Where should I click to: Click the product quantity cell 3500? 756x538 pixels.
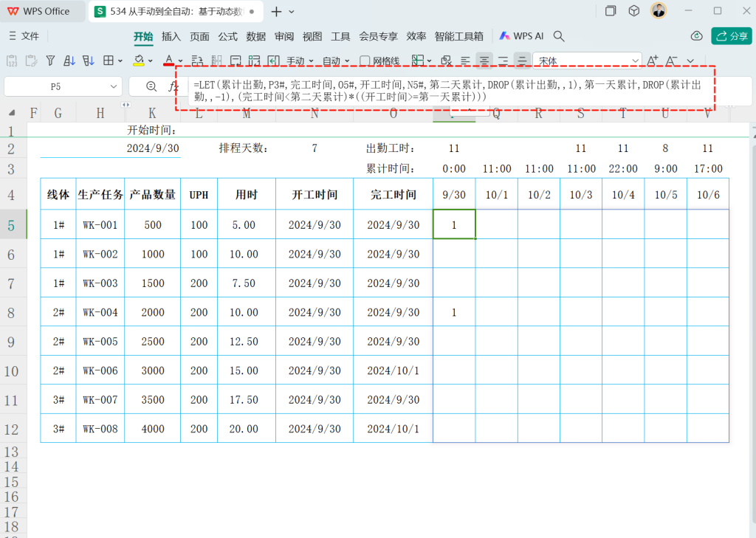click(x=153, y=400)
